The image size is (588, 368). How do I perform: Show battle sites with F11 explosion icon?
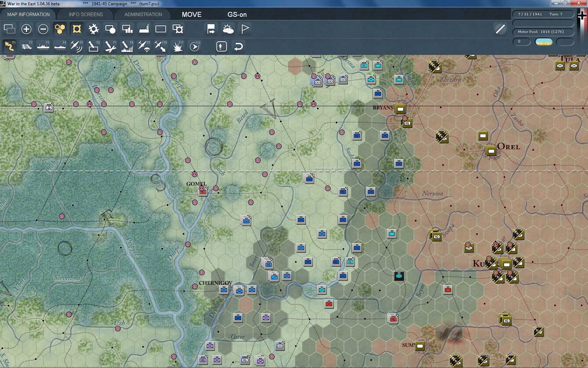(x=177, y=46)
